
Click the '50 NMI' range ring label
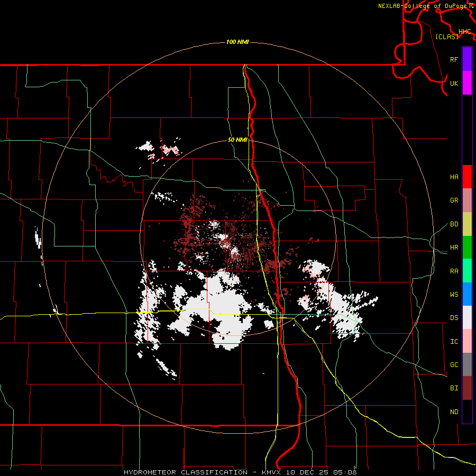(237, 140)
